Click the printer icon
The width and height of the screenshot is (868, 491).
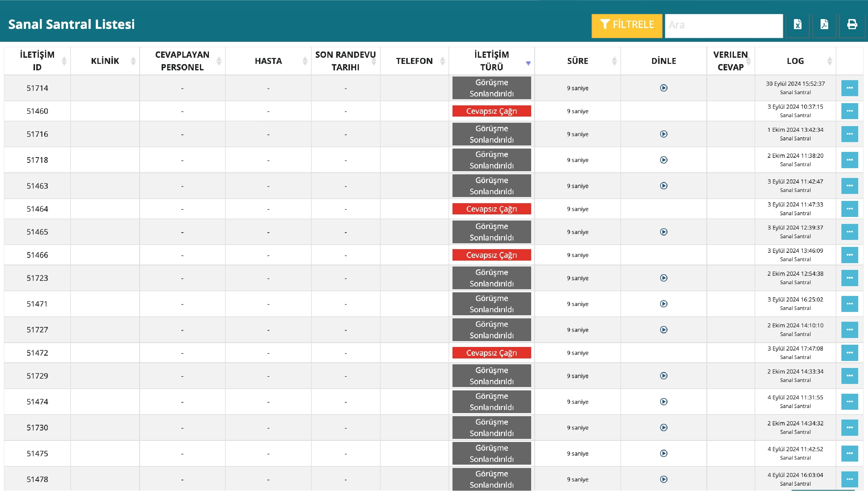852,24
